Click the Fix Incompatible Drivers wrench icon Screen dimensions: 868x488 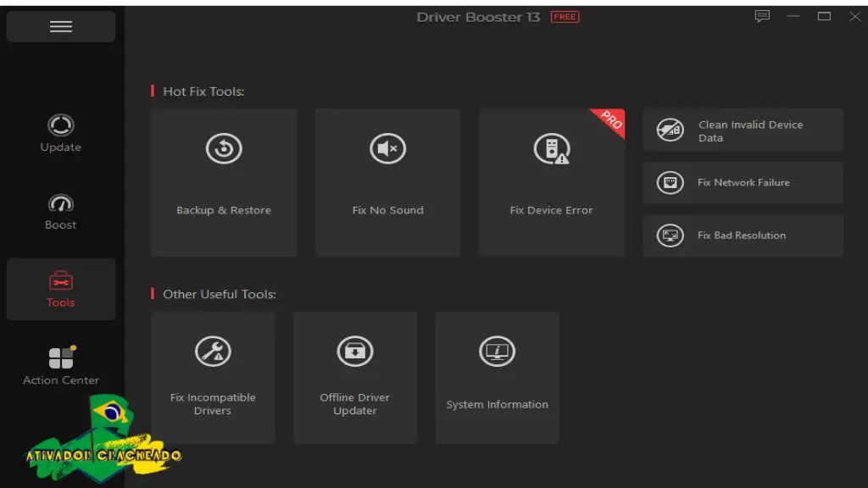[213, 351]
